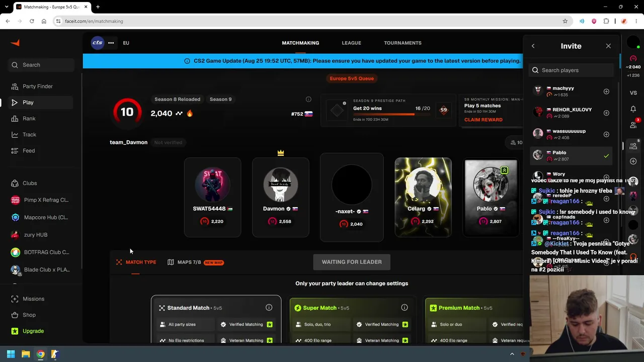Invite REHOR_KULOVY with the plus icon
644x362 pixels.
[606, 113]
